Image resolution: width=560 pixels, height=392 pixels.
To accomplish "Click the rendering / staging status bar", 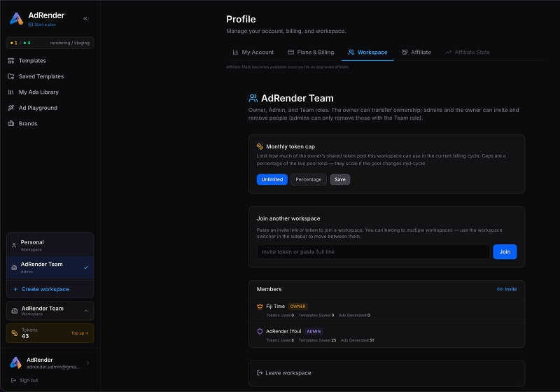I will pyautogui.click(x=50, y=43).
